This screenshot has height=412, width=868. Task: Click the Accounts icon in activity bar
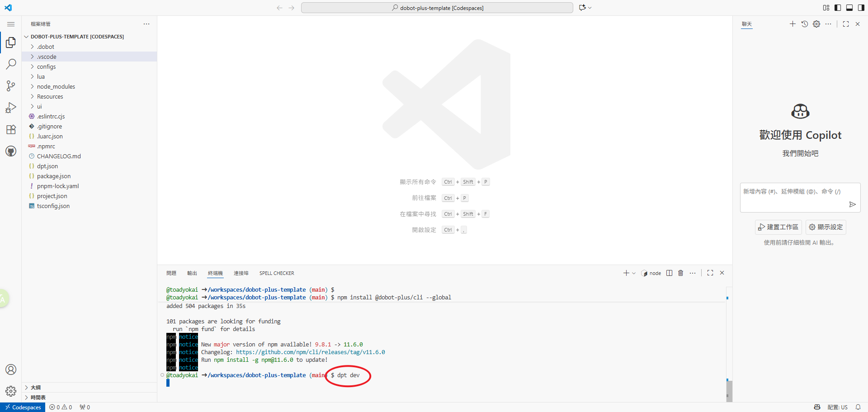pyautogui.click(x=11, y=369)
